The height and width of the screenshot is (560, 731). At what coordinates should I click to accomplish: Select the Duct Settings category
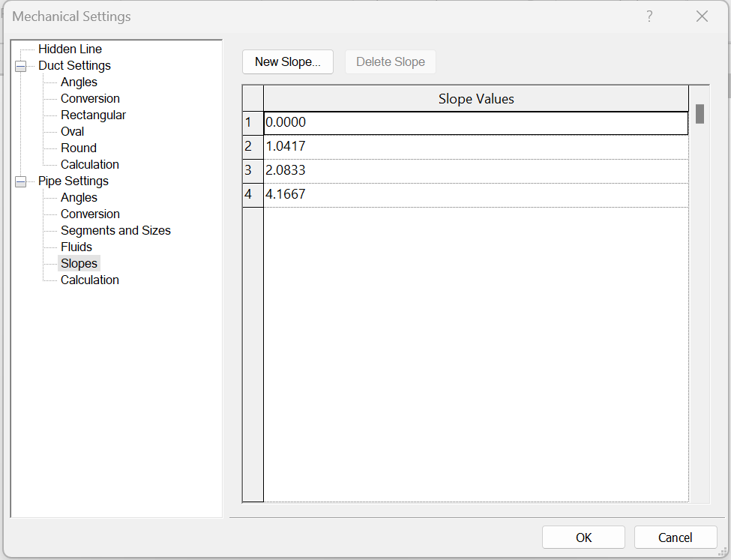pyautogui.click(x=74, y=66)
